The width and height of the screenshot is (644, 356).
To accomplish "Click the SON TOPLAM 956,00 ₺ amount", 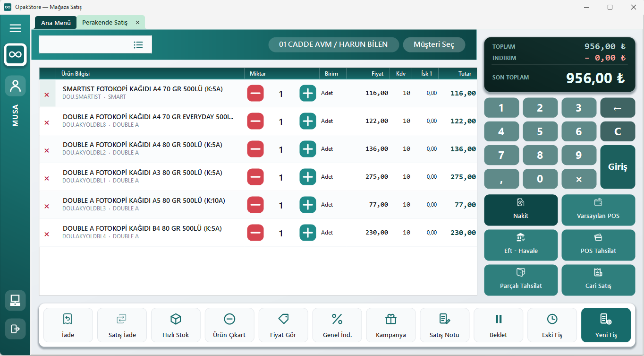I will click(596, 78).
